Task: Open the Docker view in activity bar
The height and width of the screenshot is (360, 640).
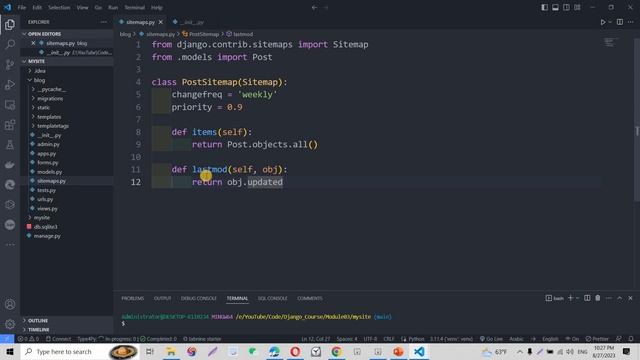Action: coord(10,164)
